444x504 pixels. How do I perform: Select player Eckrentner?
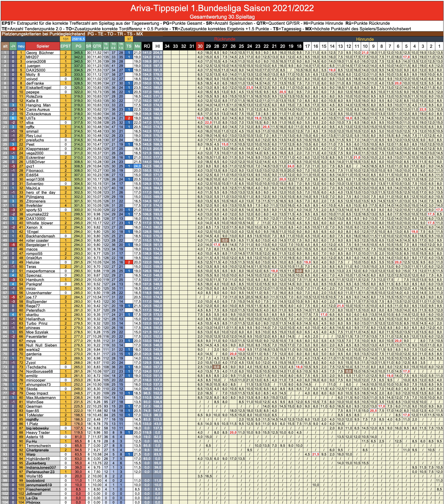pos(35,158)
